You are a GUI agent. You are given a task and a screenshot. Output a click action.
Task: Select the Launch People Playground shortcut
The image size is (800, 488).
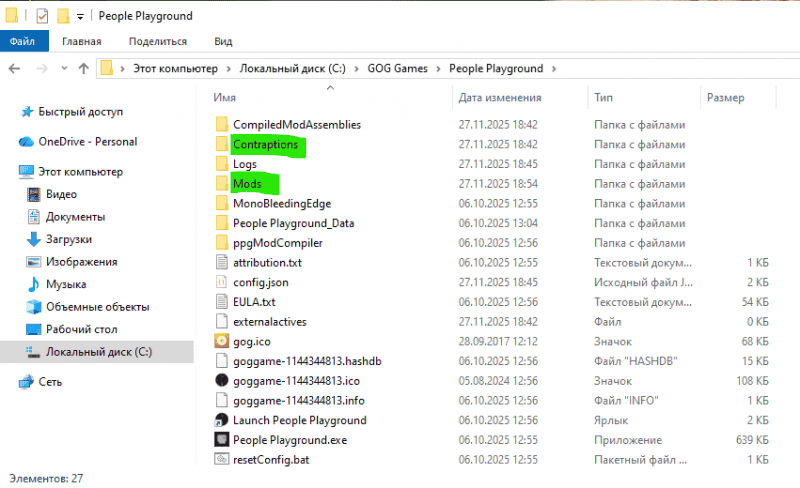click(298, 420)
